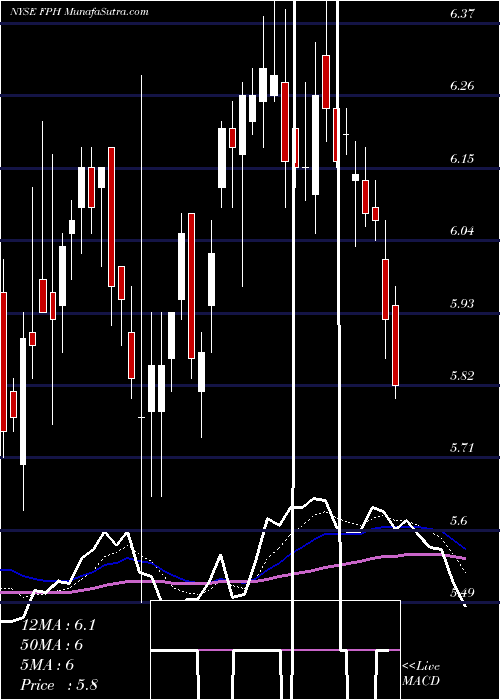This screenshot has height=700, width=500.
Task: Click the 5.49 price axis label
Action: pos(462,593)
